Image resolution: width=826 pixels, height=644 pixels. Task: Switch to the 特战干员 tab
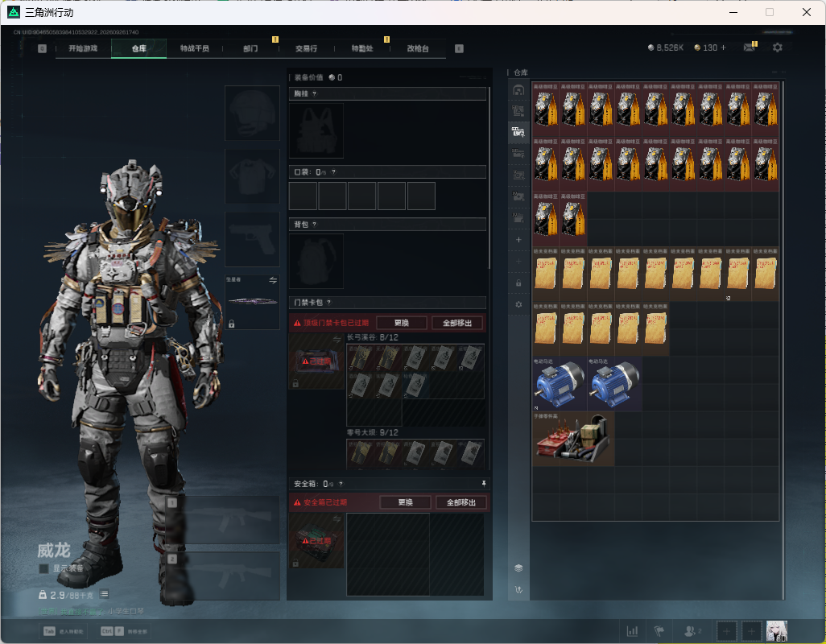[x=194, y=48]
